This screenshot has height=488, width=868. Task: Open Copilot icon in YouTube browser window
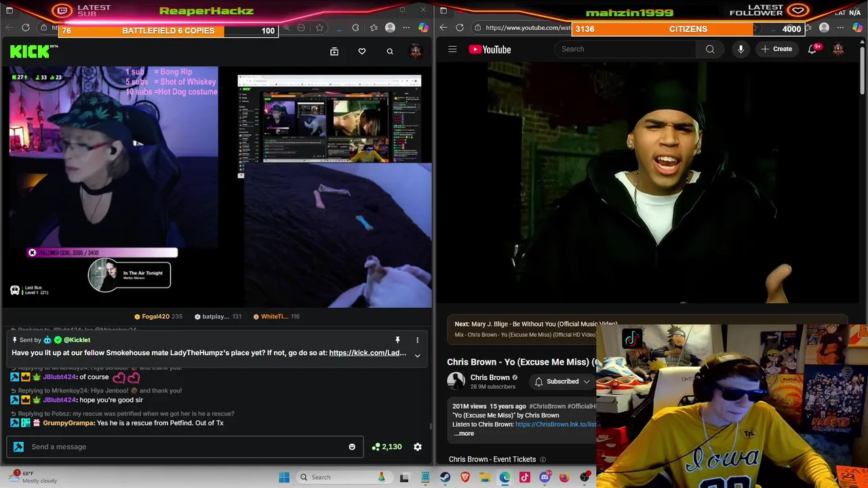click(858, 28)
